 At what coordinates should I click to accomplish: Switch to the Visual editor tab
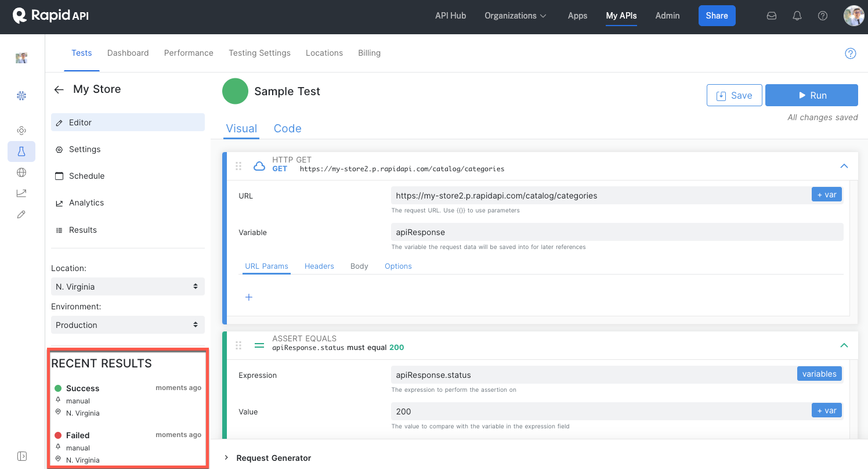241,129
